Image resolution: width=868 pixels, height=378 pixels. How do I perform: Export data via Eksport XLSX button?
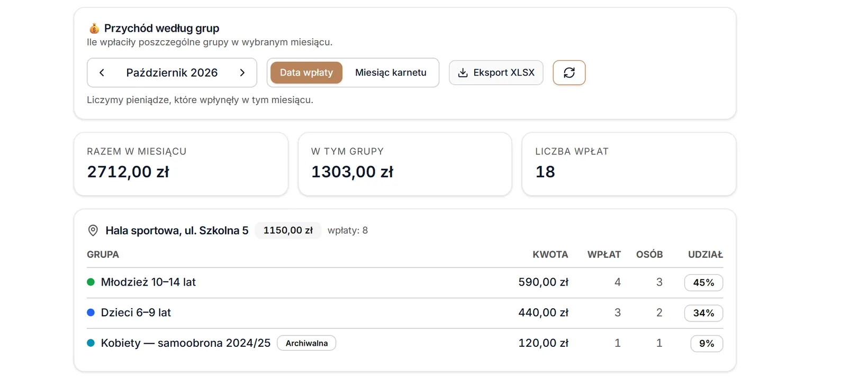point(496,73)
